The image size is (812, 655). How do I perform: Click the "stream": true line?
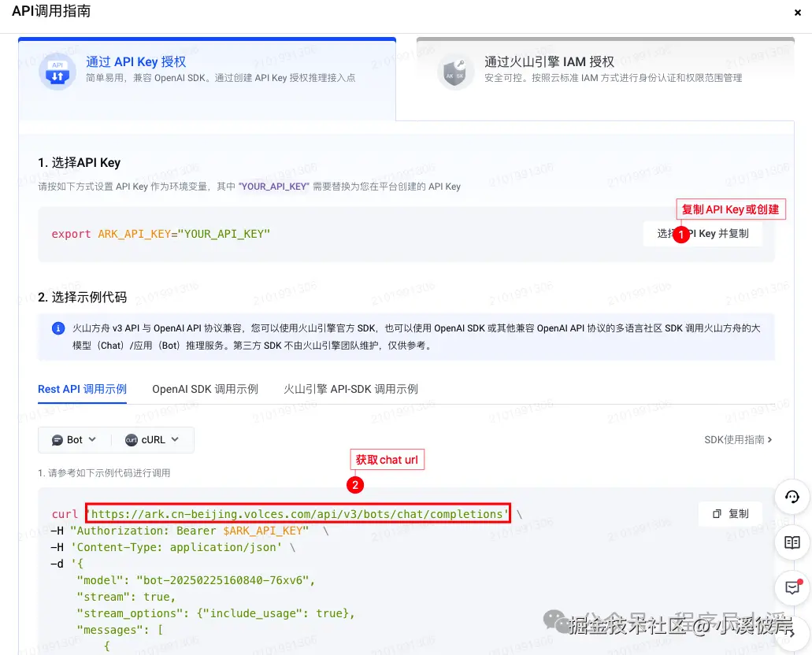(126, 597)
